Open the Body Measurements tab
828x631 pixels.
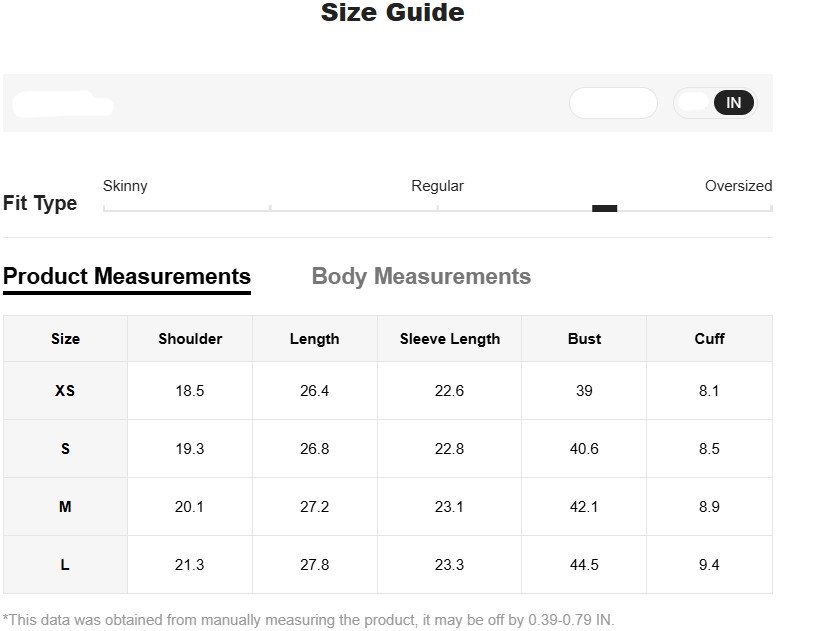coord(421,277)
